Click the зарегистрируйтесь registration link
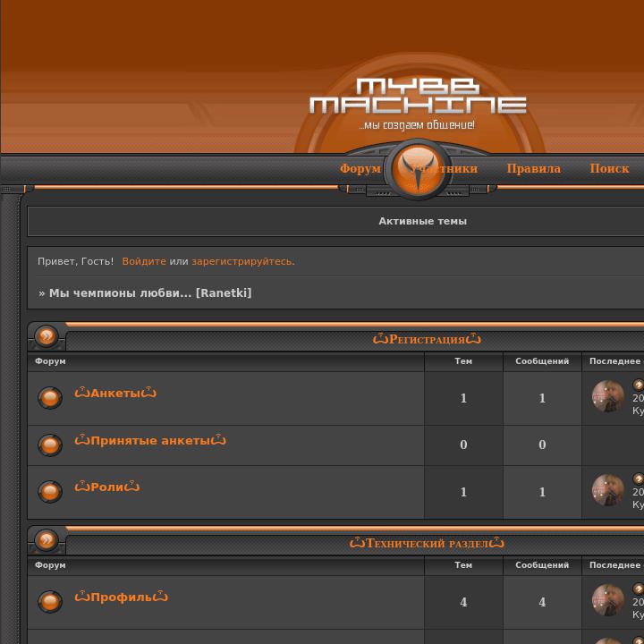 (243, 261)
